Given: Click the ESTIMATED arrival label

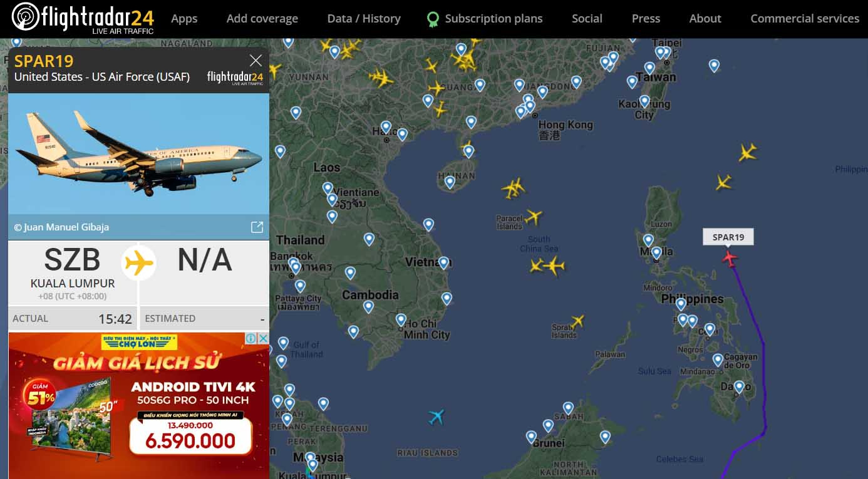Looking at the screenshot, I should pyautogui.click(x=170, y=319).
